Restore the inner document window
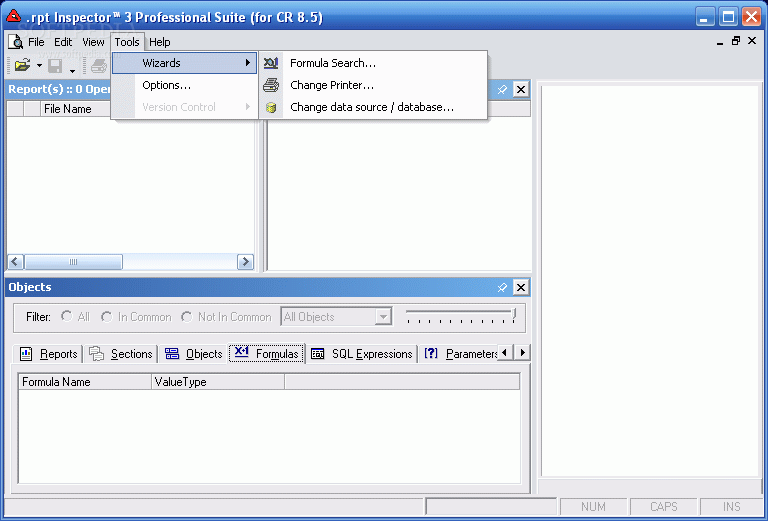 (736, 41)
